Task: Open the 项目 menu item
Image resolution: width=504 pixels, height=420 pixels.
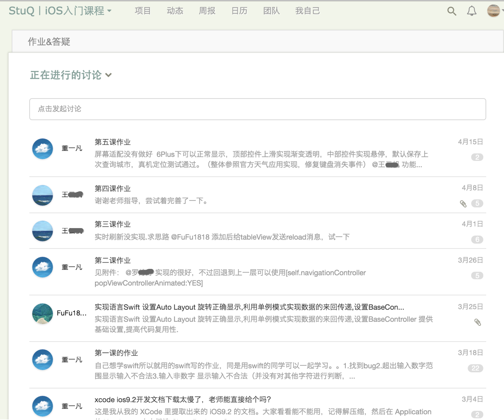Action: 143,11
